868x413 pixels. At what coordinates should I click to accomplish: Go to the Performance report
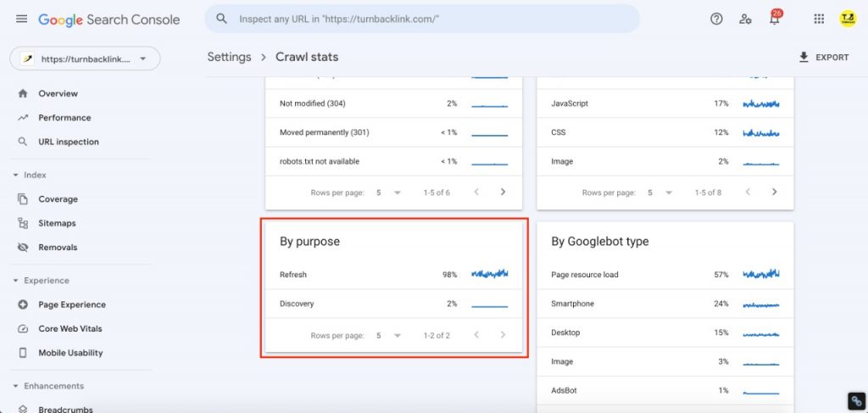tap(64, 118)
